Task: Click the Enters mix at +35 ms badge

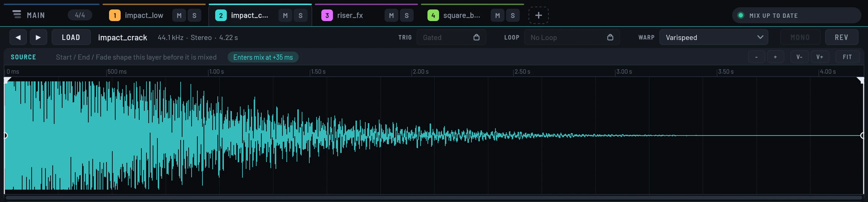Action: pyautogui.click(x=263, y=57)
